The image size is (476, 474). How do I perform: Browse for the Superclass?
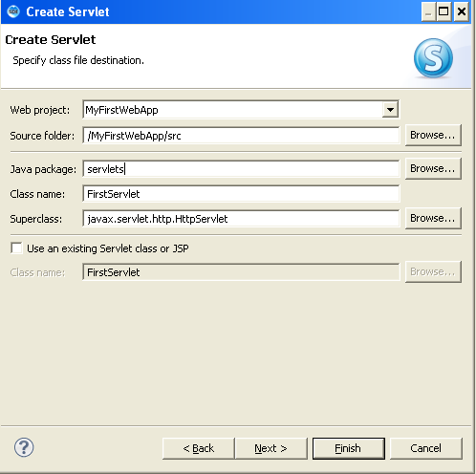pyautogui.click(x=433, y=218)
